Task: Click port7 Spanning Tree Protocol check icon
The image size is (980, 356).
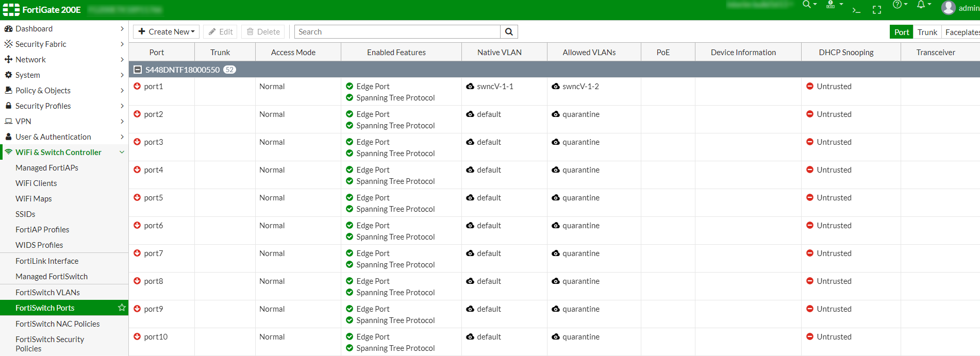Action: [x=350, y=265]
